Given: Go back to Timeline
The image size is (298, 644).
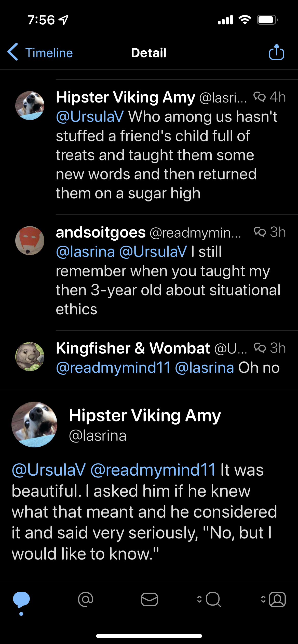Looking at the screenshot, I should click(x=41, y=53).
